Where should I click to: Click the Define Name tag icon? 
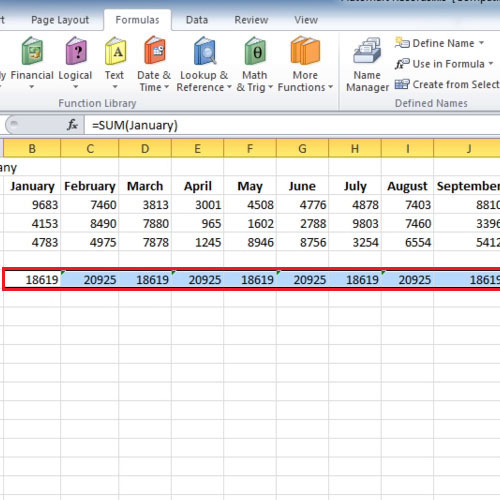(x=402, y=43)
